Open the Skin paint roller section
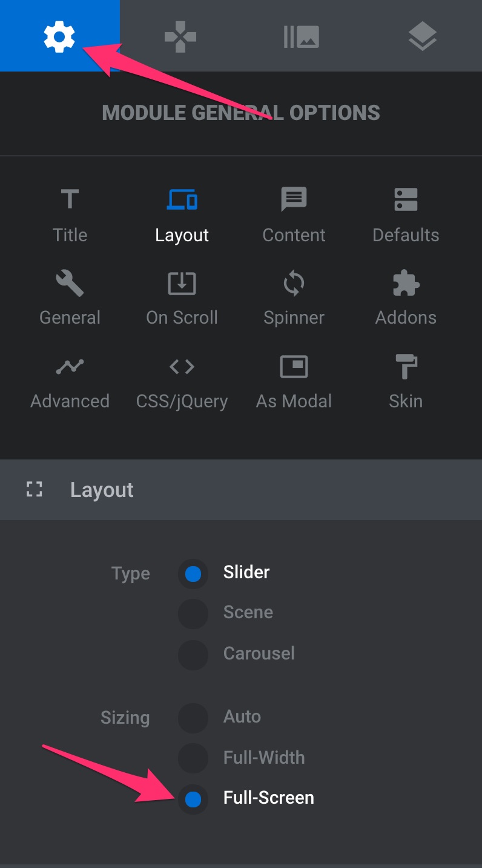The width and height of the screenshot is (482, 868). [406, 381]
